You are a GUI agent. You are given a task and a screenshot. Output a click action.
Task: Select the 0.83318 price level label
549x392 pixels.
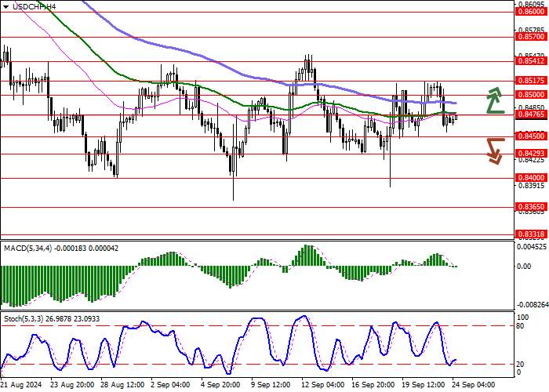point(531,234)
